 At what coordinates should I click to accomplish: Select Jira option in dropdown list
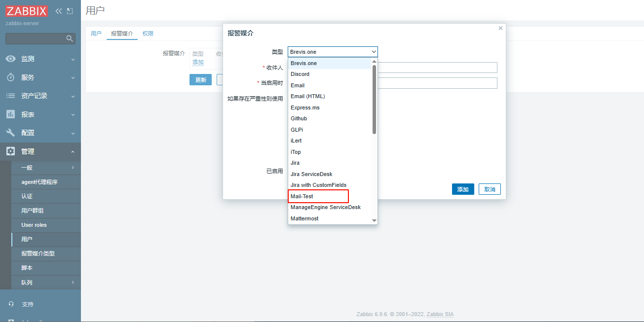coord(329,163)
